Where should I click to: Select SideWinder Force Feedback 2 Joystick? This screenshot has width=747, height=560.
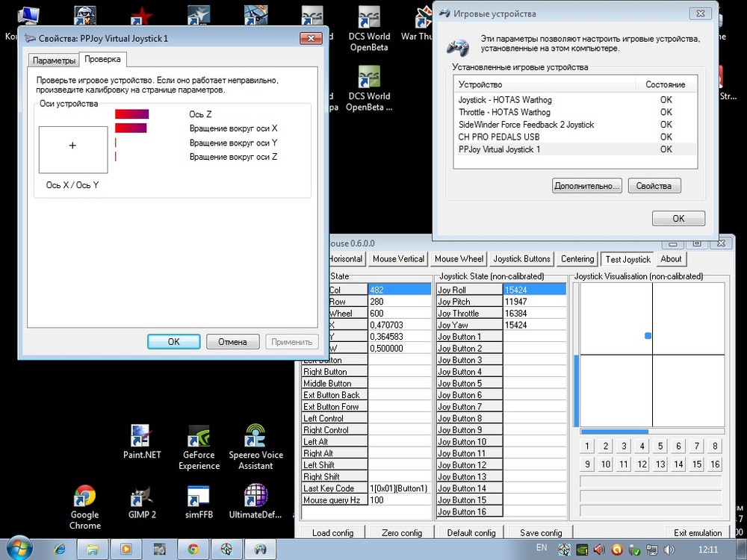pyautogui.click(x=575, y=125)
